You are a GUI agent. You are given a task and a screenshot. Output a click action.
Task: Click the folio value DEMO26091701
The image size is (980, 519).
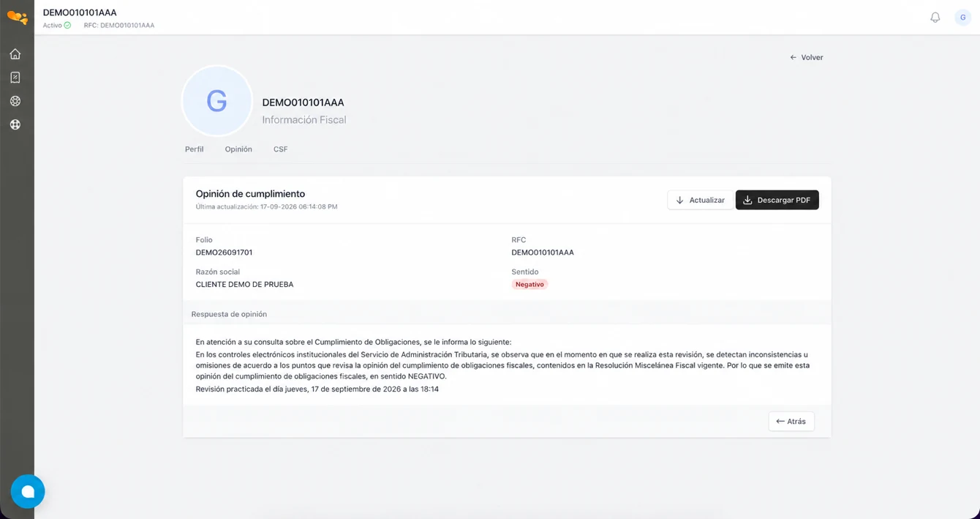tap(224, 253)
